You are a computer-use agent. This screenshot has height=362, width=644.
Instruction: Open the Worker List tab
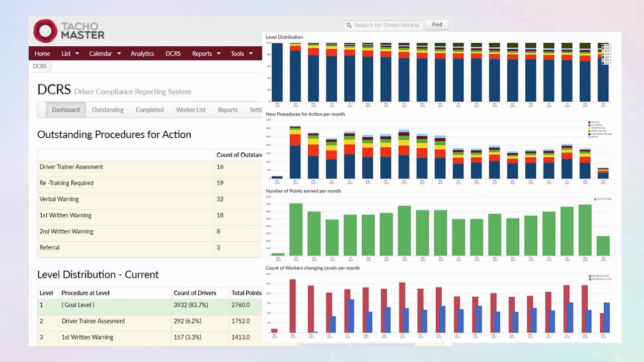pos(191,110)
